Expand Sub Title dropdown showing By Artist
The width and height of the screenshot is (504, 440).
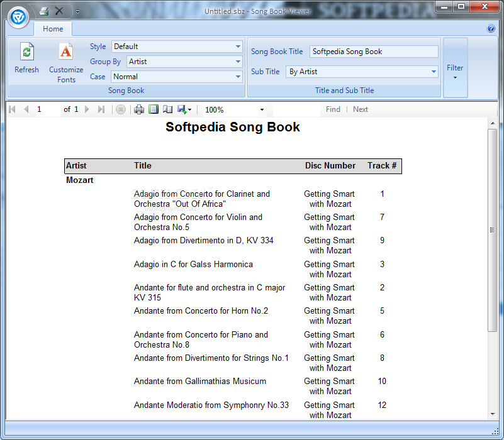pyautogui.click(x=362, y=72)
